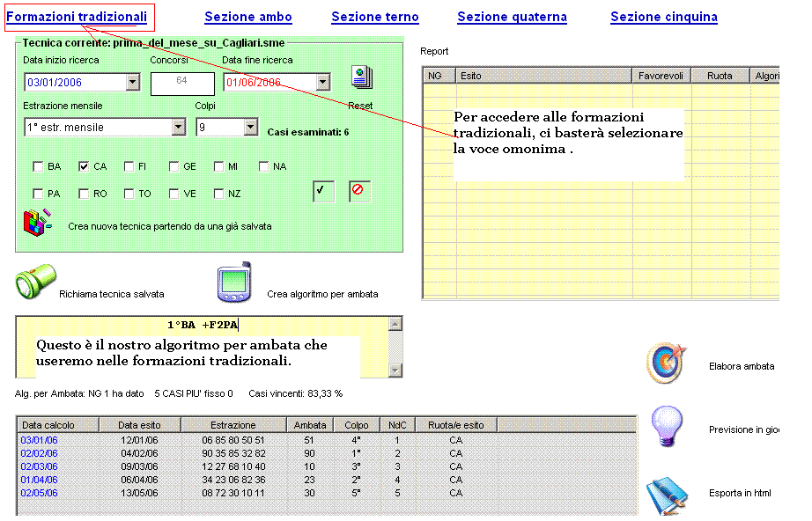812x521 pixels.
Task: Open the Data inizio ricerca date dropdown
Action: pos(133,82)
